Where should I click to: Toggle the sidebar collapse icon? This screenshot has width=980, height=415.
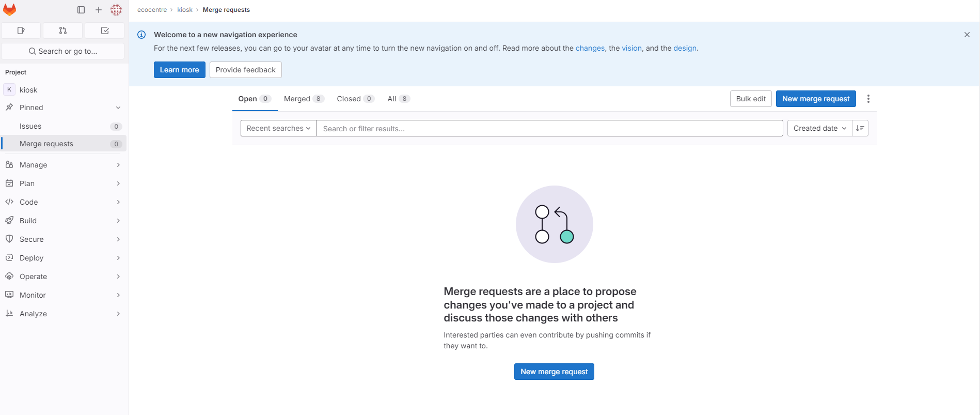81,10
